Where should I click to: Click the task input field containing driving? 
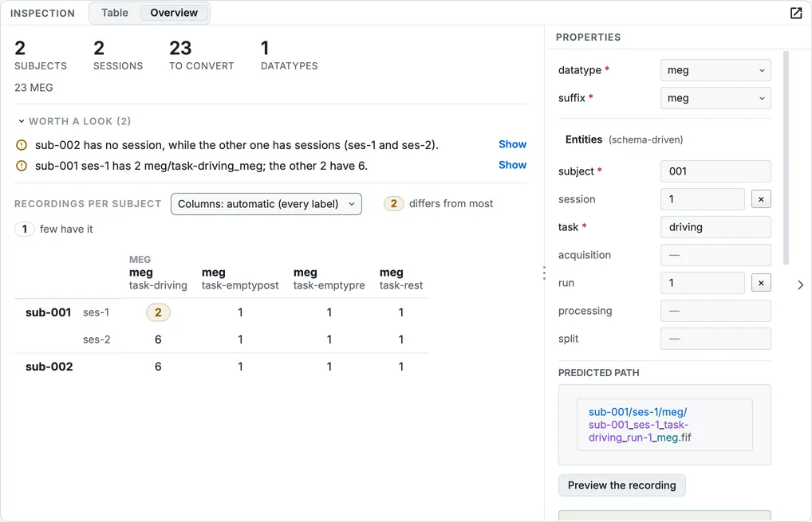(715, 227)
